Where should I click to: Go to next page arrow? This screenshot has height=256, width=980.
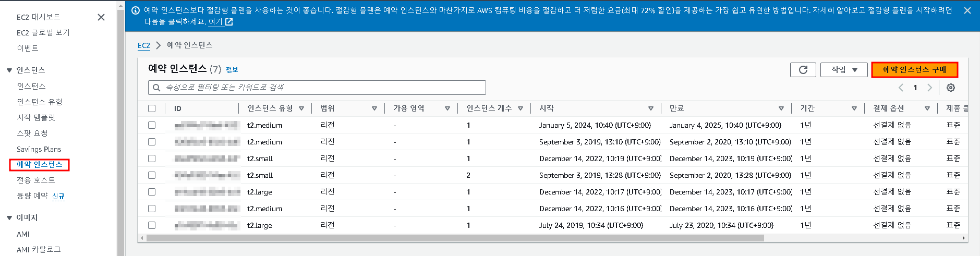click(929, 88)
